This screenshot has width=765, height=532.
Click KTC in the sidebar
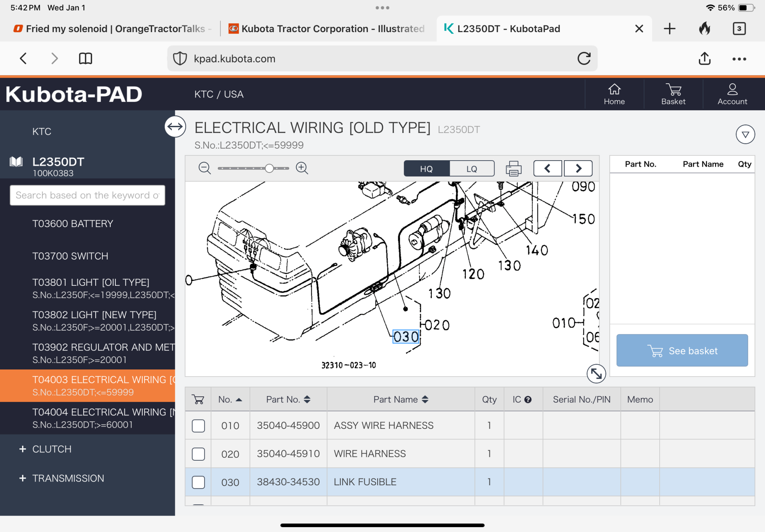(42, 132)
